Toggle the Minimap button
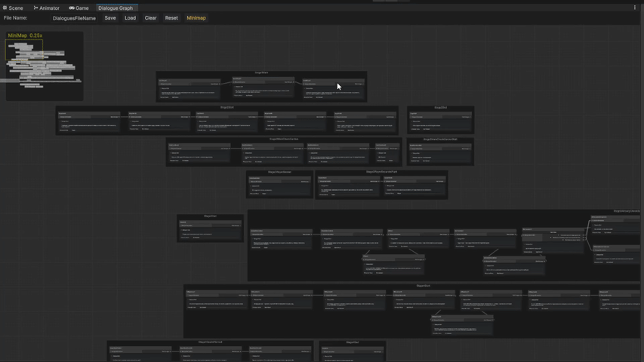644x362 pixels. [196, 18]
